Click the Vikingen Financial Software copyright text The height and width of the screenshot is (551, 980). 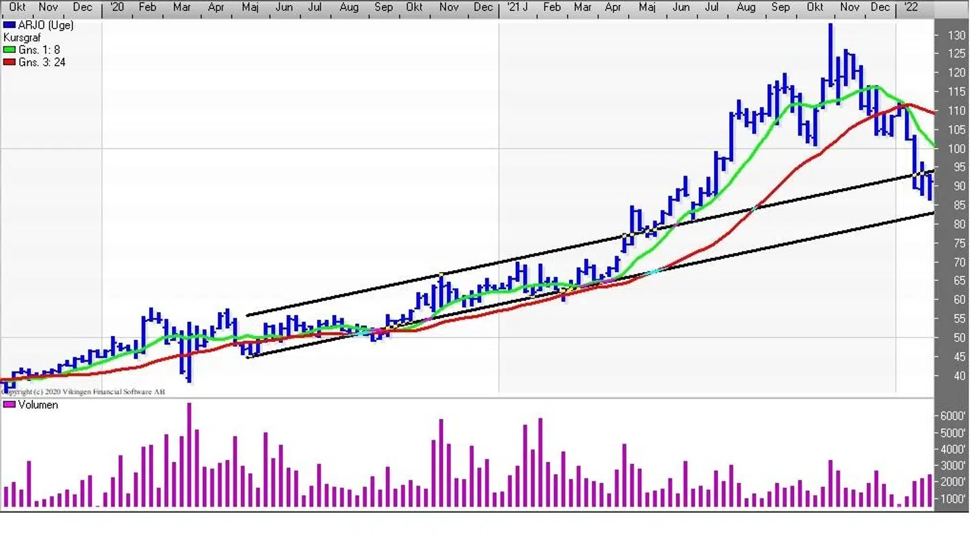pyautogui.click(x=83, y=392)
